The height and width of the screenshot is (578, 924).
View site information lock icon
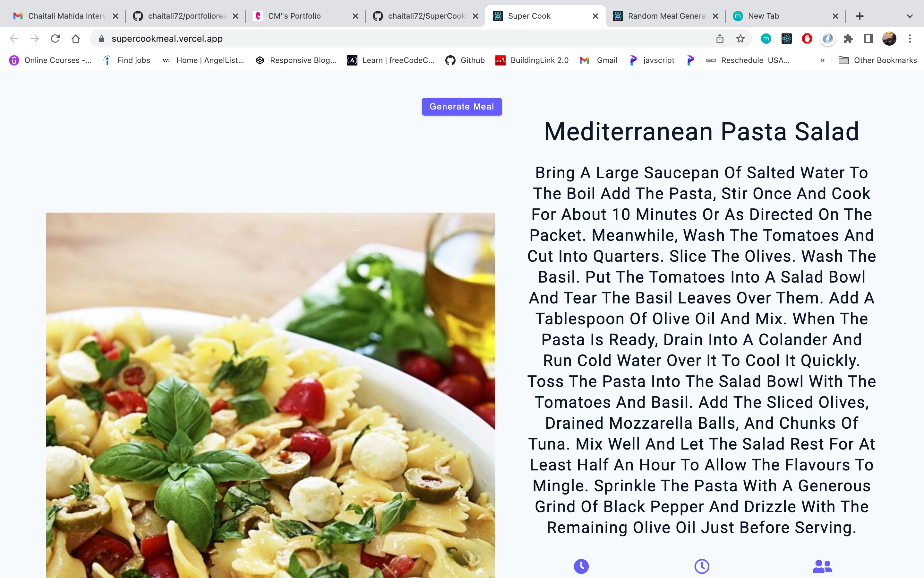tap(101, 39)
